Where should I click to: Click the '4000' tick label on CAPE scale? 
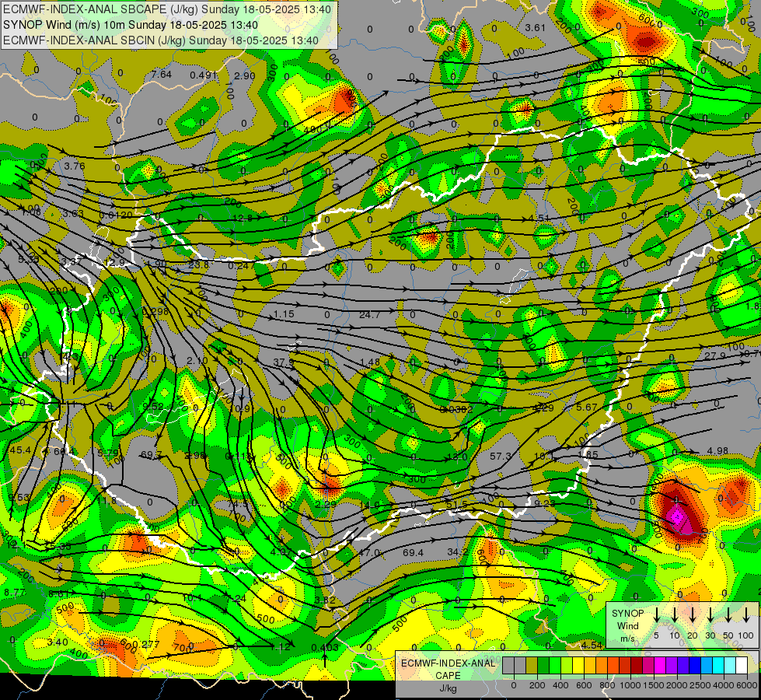(724, 685)
